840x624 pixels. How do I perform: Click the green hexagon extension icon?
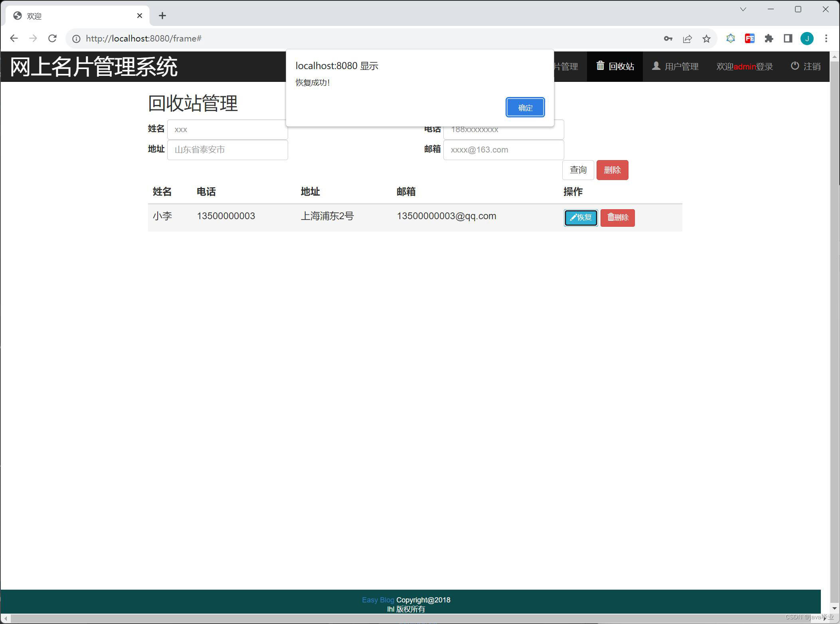(731, 38)
